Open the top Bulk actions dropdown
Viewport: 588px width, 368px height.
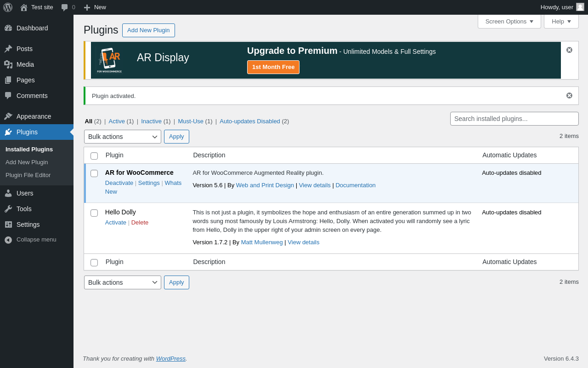(123, 137)
